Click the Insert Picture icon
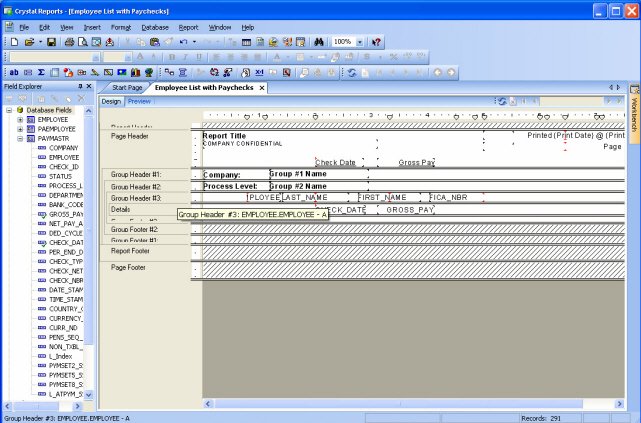The width and height of the screenshot is (641, 423). click(x=122, y=72)
